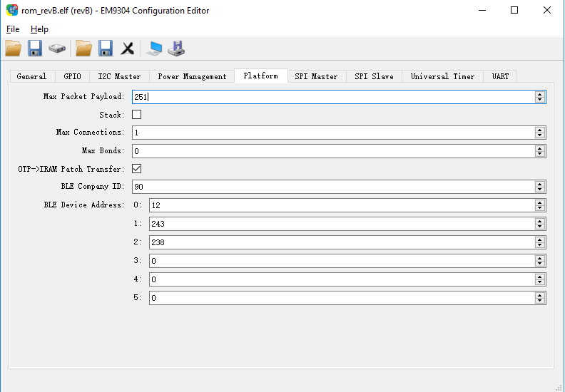Increase BLE Device Address byte 5 value
The width and height of the screenshot is (565, 392).
540,295
